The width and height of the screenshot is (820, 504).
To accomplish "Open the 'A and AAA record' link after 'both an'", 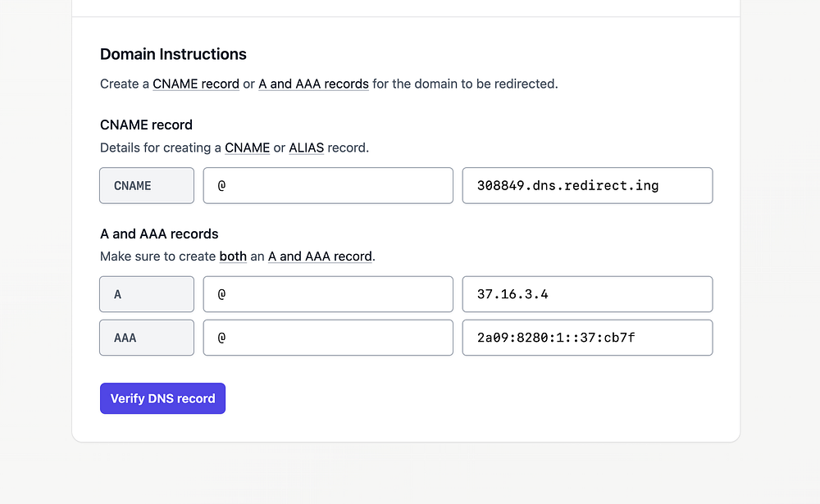I will pos(320,256).
